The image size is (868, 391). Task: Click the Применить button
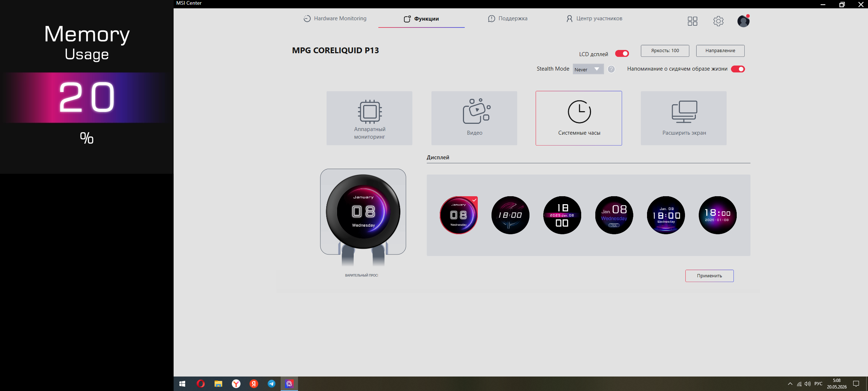(710, 276)
